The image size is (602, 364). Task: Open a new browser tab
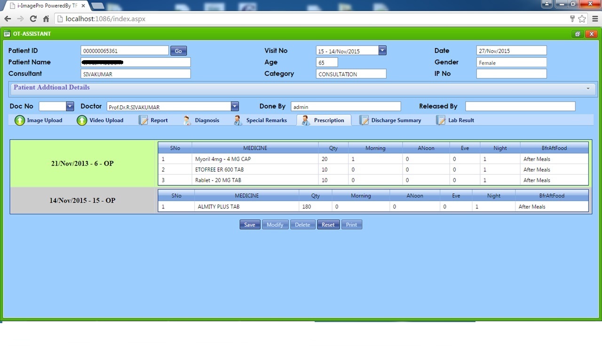coord(97,6)
